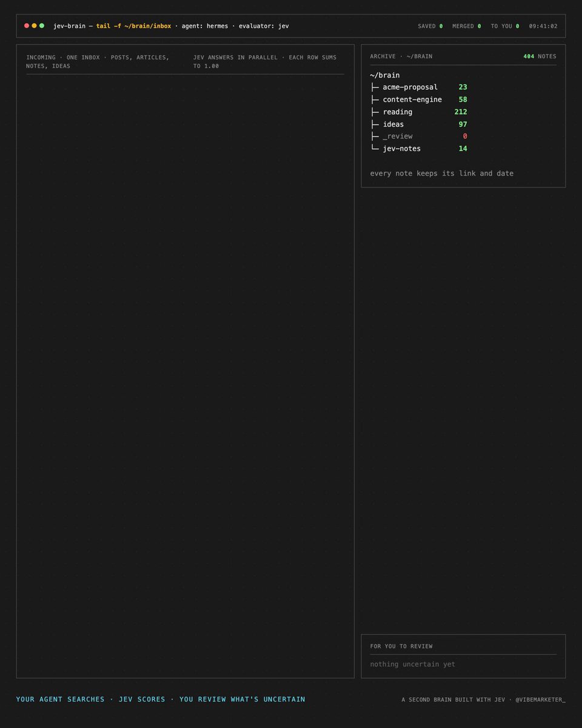The image size is (582, 728).
Task: Select the _review folder row
Action: [418, 136]
